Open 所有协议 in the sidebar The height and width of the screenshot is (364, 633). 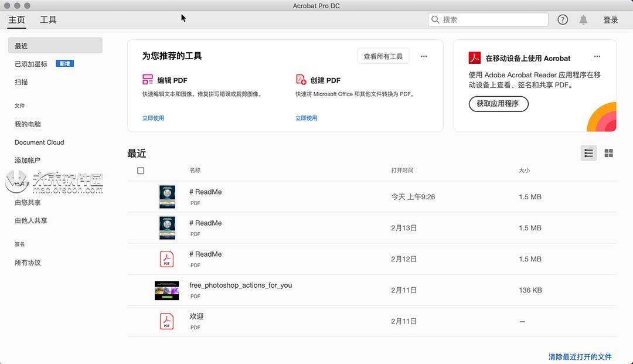coord(28,263)
